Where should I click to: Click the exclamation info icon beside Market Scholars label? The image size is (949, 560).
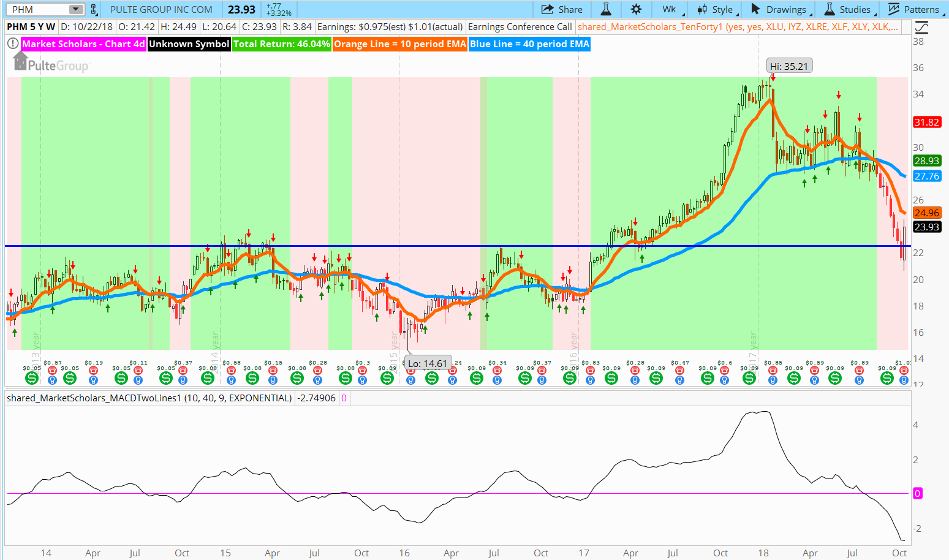12,44
